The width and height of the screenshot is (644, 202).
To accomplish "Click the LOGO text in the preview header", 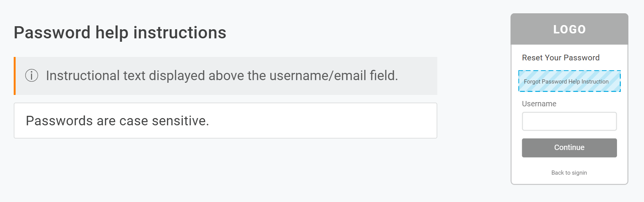I will click(x=569, y=29).
